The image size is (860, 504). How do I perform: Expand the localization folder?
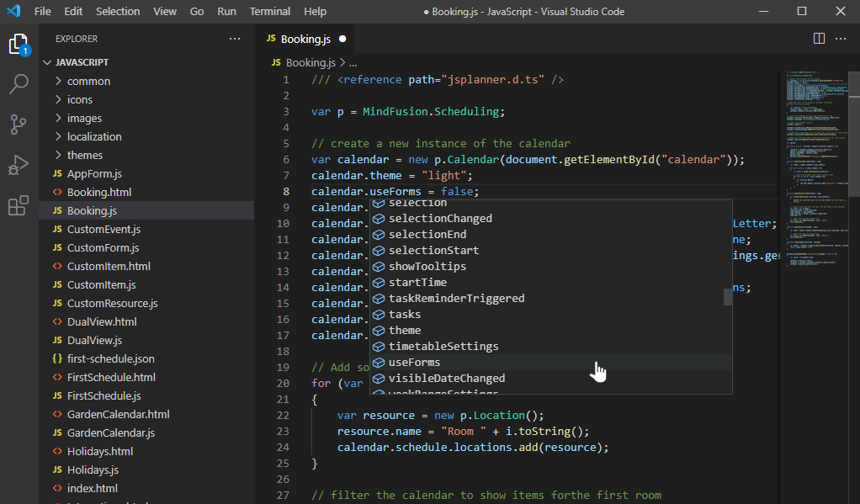tap(58, 136)
